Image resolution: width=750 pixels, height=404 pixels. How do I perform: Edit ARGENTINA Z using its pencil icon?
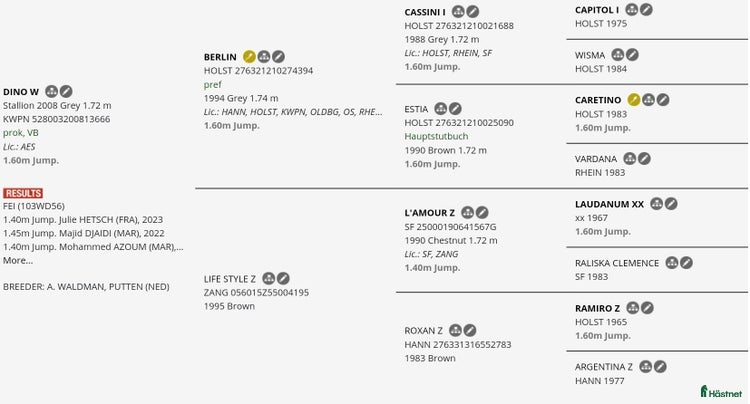(x=660, y=367)
